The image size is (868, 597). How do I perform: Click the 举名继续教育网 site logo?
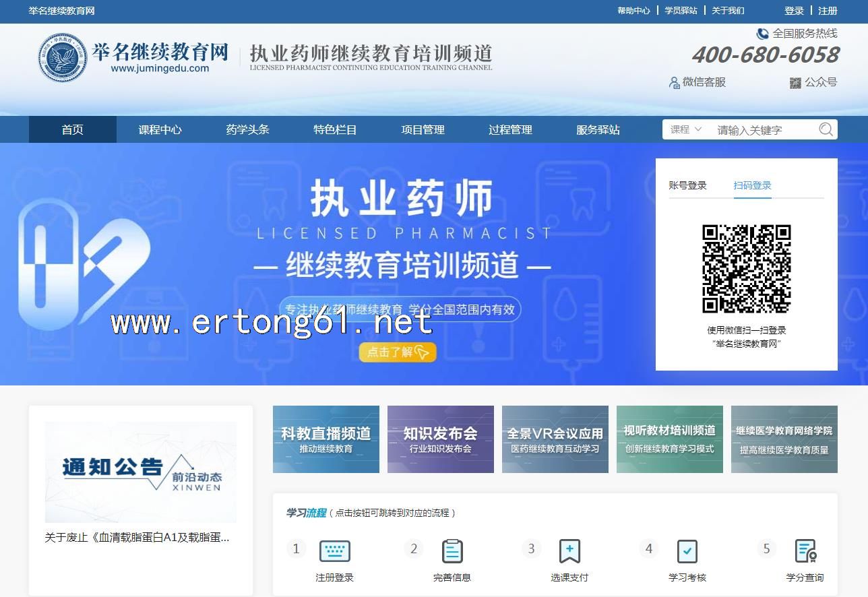pyautogui.click(x=63, y=58)
